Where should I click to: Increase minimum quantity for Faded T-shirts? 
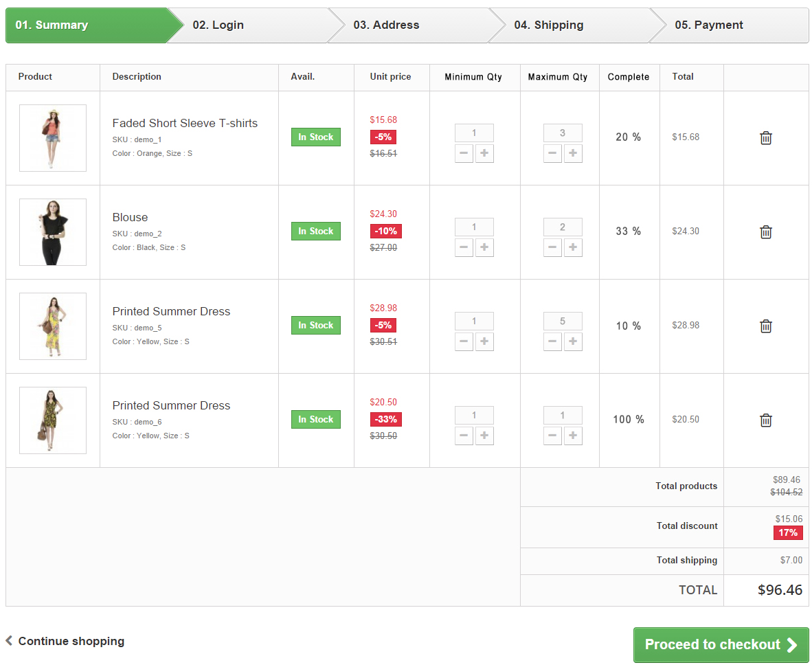click(484, 153)
